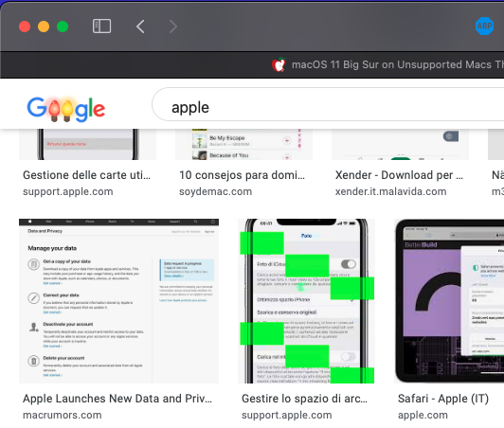Click the Google holiday logo

pyautogui.click(x=66, y=109)
